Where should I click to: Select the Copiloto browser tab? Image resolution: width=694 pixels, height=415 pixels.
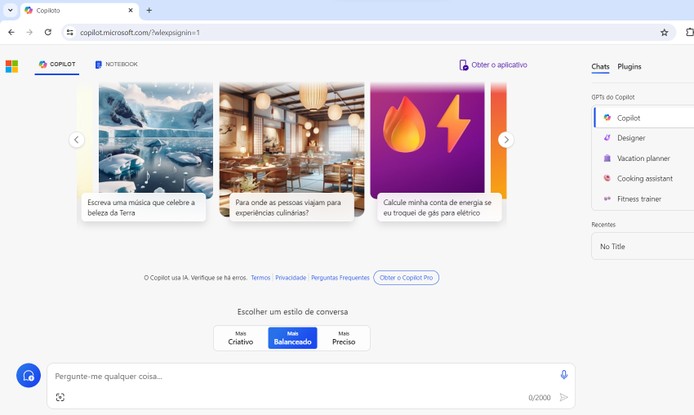point(80,10)
